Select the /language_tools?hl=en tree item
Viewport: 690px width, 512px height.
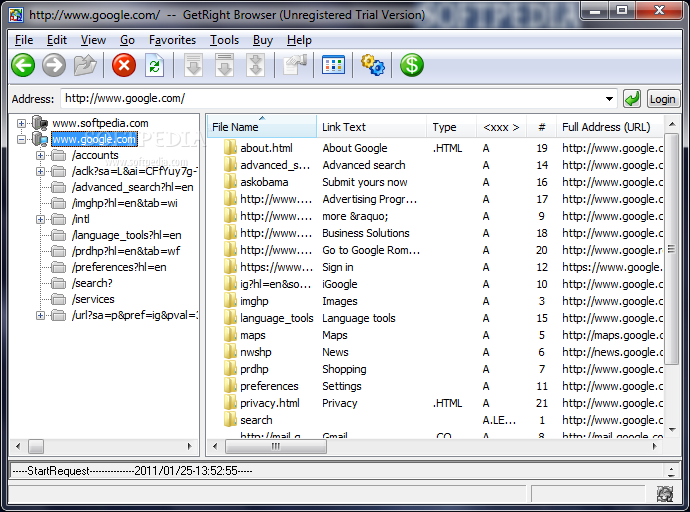(x=127, y=235)
